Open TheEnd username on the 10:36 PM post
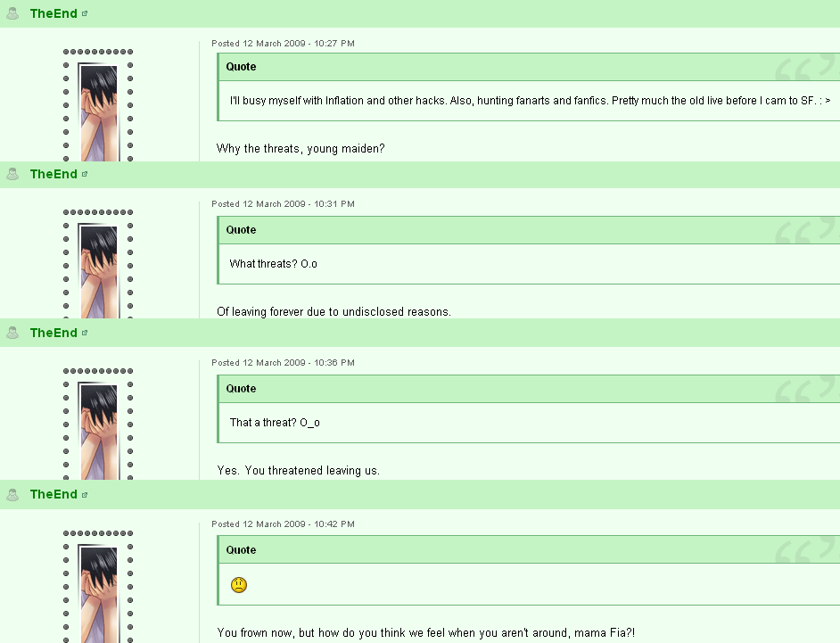This screenshot has height=643, width=840. coord(54,333)
